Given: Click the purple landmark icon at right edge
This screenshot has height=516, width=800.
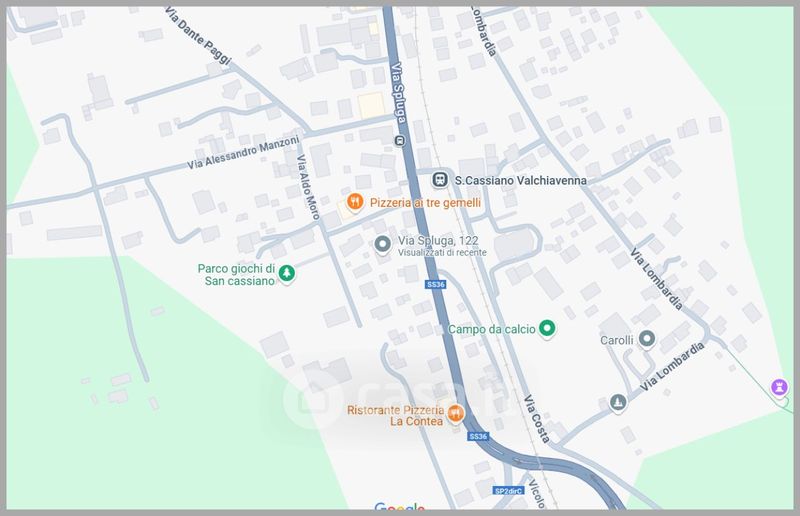Looking at the screenshot, I should click(x=777, y=387).
